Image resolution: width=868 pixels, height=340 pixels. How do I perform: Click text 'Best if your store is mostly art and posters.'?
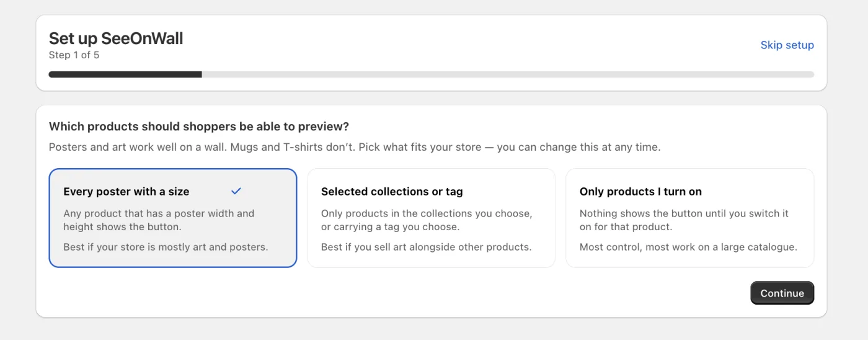pos(166,247)
